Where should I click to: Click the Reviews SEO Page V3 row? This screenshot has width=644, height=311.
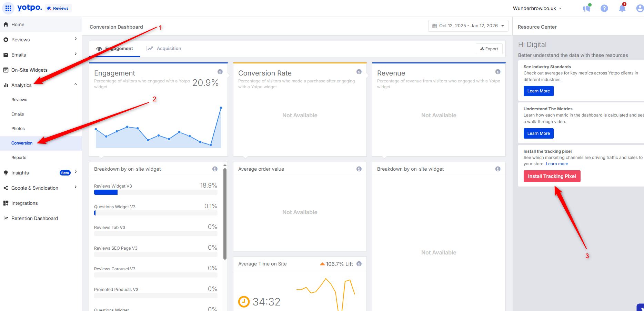[x=156, y=251]
